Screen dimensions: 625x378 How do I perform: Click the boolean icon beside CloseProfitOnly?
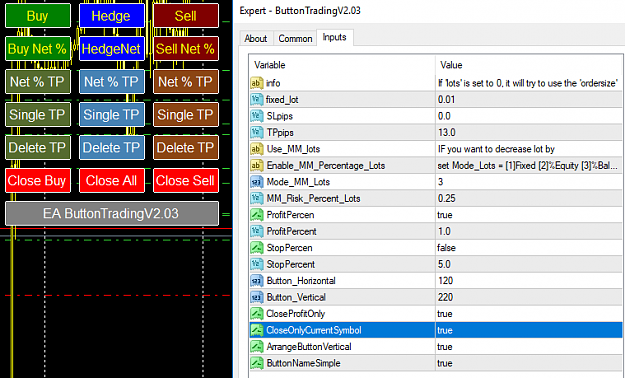[257, 314]
